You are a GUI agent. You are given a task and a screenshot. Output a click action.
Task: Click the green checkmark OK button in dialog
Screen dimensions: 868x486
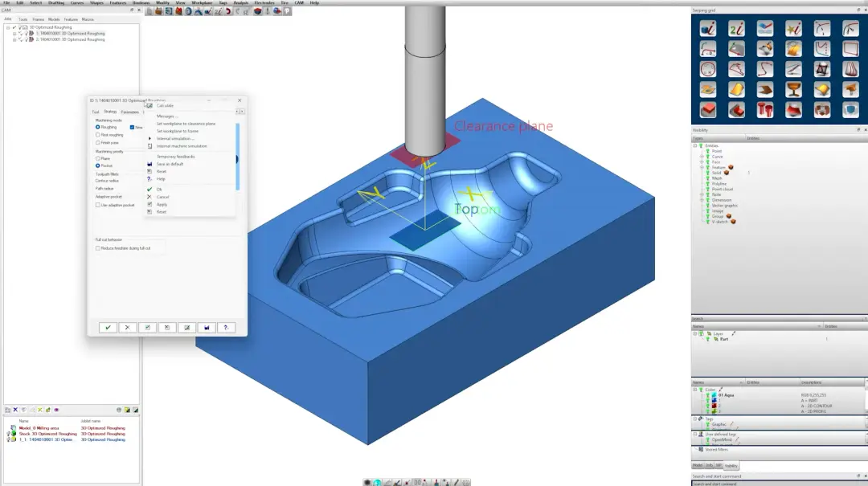pyautogui.click(x=108, y=327)
